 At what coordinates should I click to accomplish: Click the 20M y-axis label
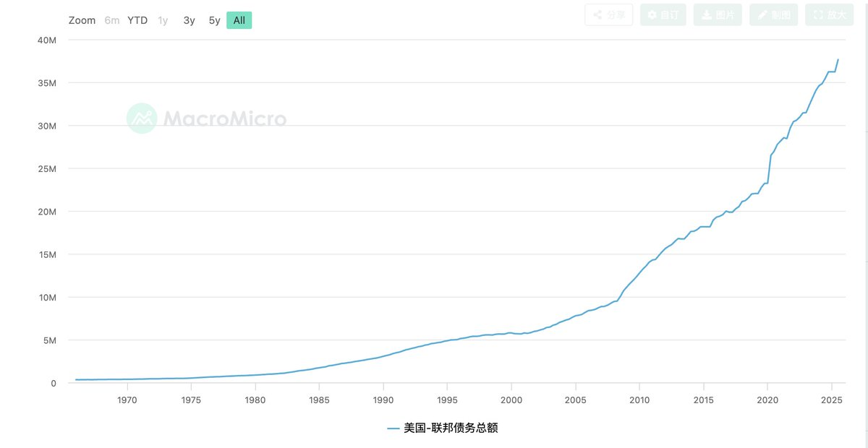[x=47, y=212]
